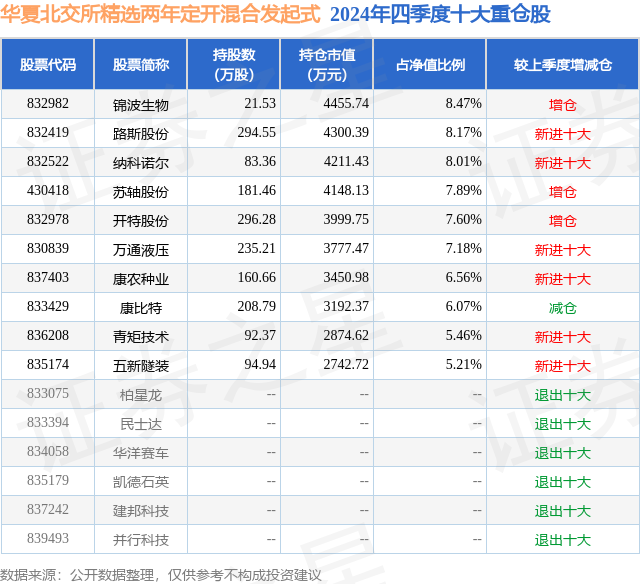The width and height of the screenshot is (640, 584).
Task: Select stock code 834058
Action: (x=48, y=451)
